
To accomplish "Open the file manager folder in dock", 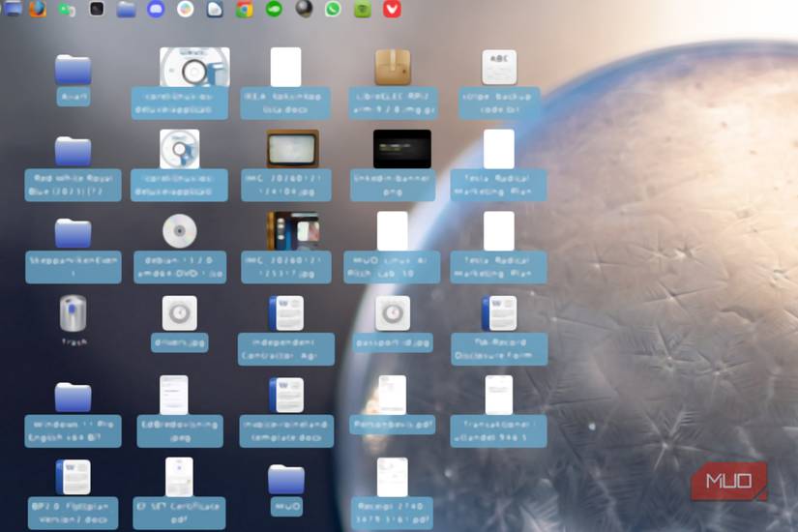I will coord(126,9).
